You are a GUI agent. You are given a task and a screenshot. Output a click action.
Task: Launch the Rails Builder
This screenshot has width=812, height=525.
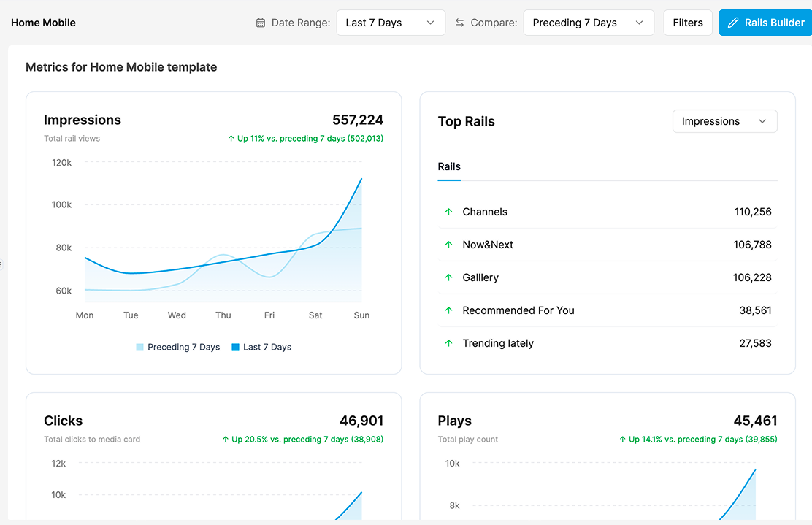coord(765,23)
